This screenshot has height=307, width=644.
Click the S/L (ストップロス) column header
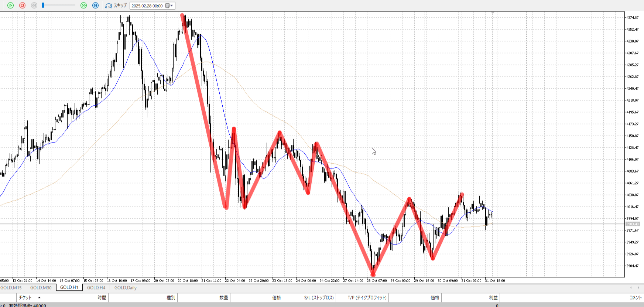point(319,298)
